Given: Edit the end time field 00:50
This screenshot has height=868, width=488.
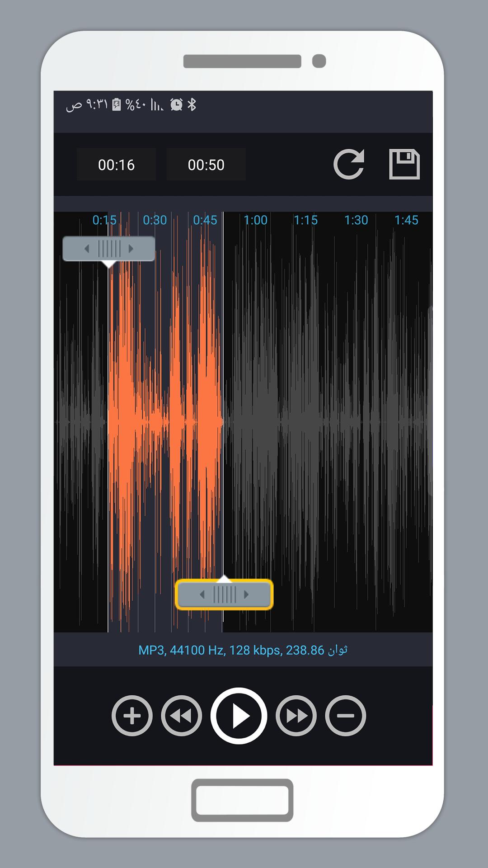Looking at the screenshot, I should (206, 165).
